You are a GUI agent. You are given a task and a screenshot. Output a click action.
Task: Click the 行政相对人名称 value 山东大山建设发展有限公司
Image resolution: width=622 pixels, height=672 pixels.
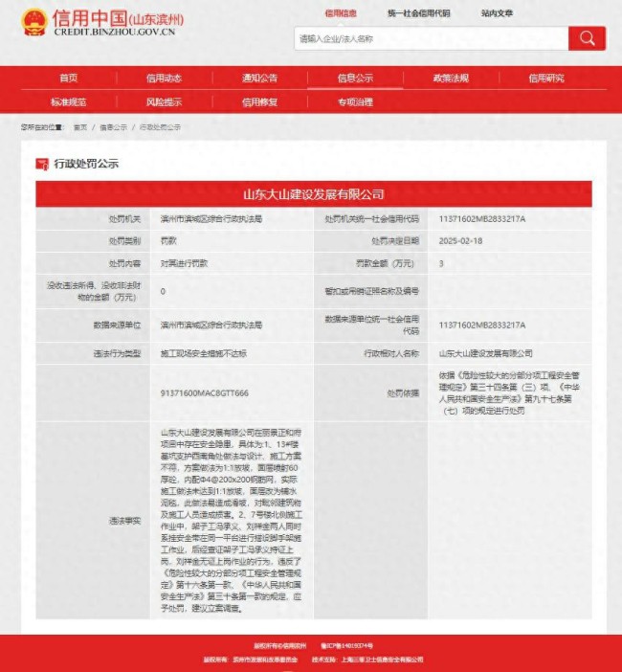coord(486,353)
